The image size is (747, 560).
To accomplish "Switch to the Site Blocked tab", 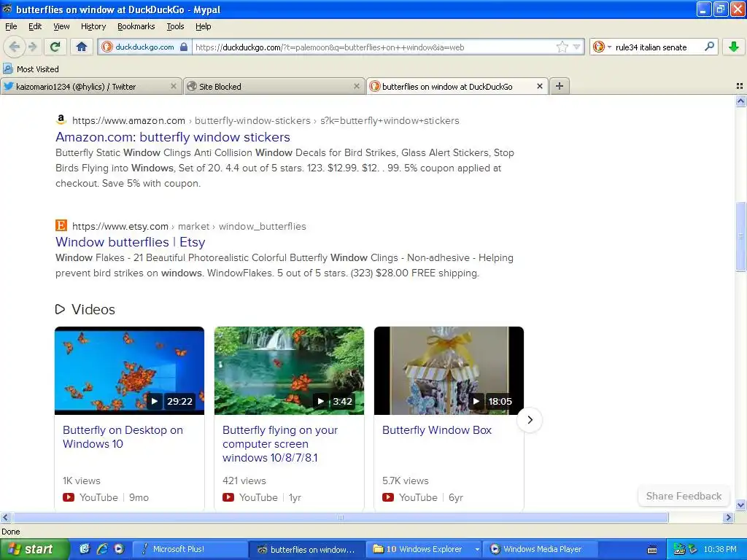I will pos(274,86).
